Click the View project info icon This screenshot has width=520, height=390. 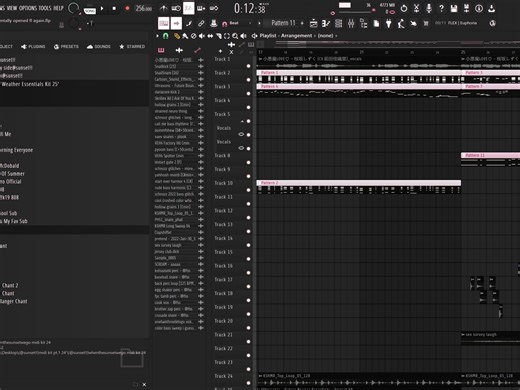[x=479, y=8]
